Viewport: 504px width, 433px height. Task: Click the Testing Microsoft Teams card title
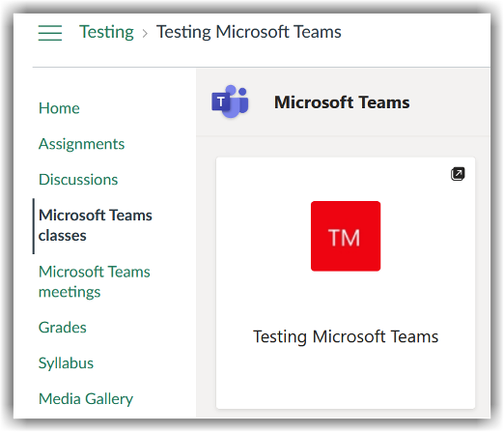point(346,337)
